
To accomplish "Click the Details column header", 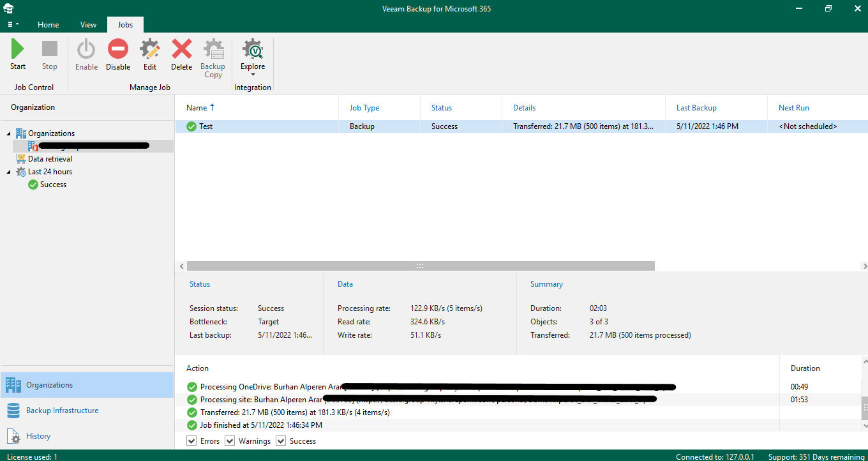I will pyautogui.click(x=584, y=107).
